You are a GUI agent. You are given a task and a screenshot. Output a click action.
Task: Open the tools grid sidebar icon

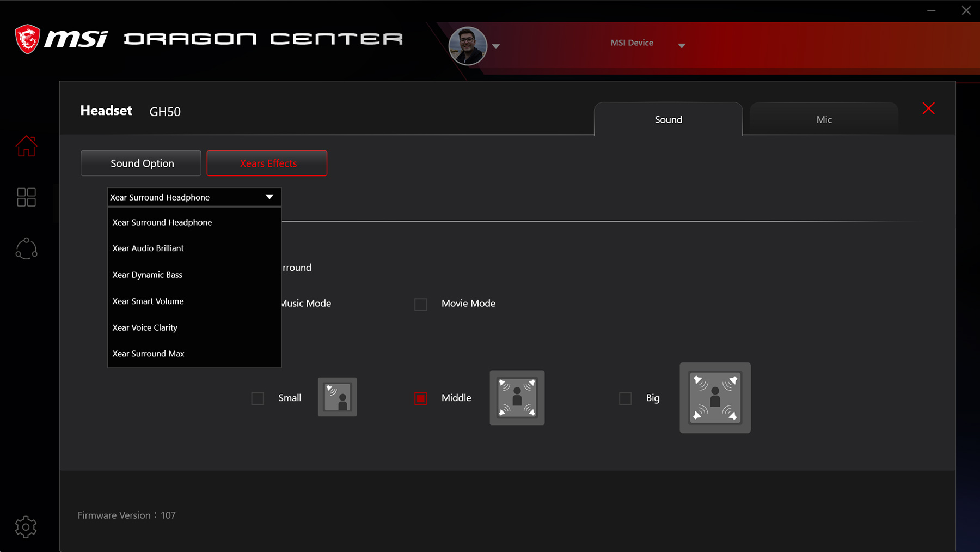26,197
